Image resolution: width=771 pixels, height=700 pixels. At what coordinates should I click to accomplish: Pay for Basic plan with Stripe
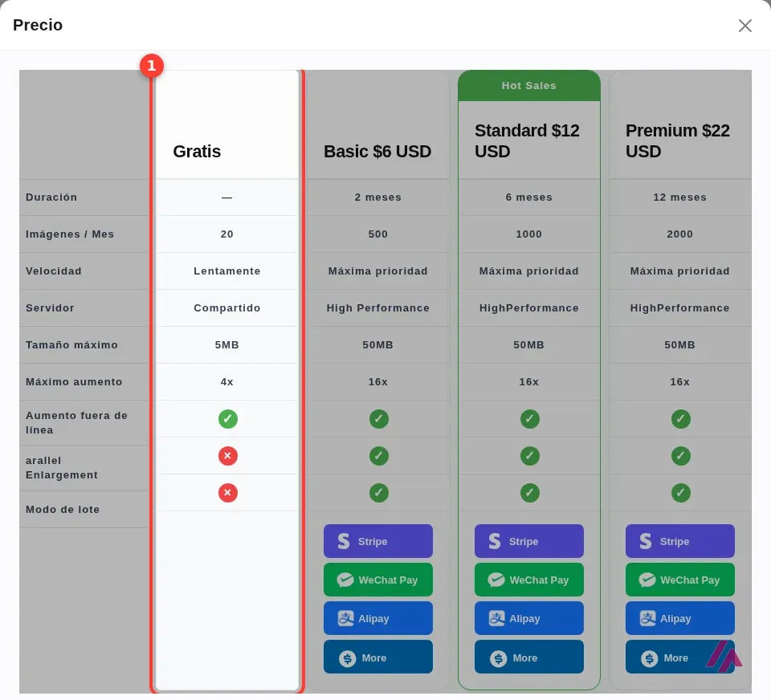point(377,541)
